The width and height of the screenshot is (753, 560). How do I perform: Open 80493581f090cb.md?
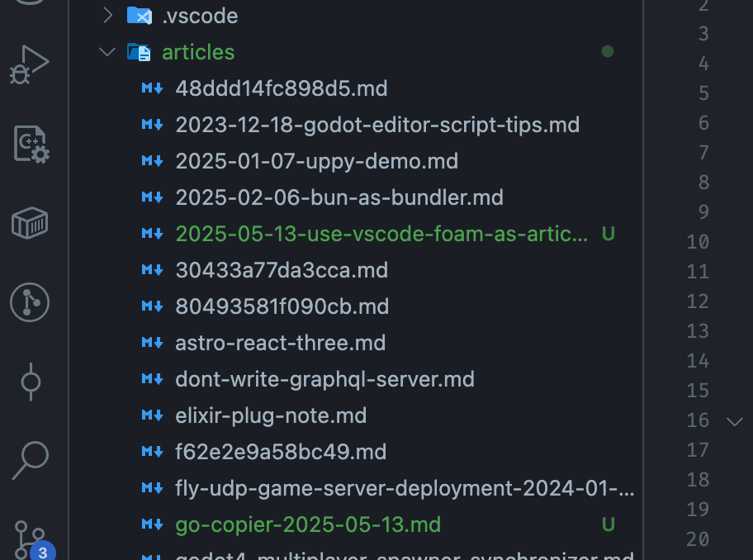click(x=282, y=306)
